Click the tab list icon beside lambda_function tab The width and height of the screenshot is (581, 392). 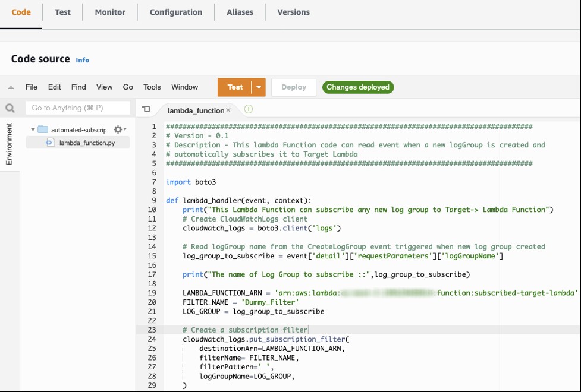point(146,109)
